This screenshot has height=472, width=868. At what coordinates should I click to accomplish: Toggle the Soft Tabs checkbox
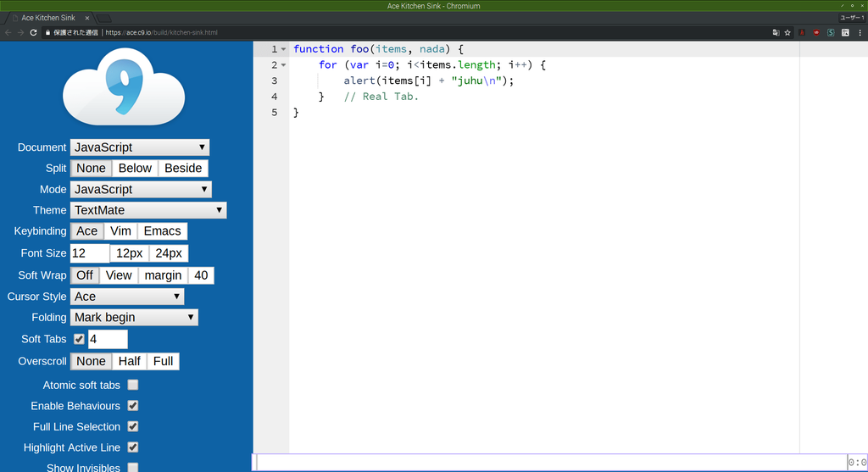pos(79,339)
